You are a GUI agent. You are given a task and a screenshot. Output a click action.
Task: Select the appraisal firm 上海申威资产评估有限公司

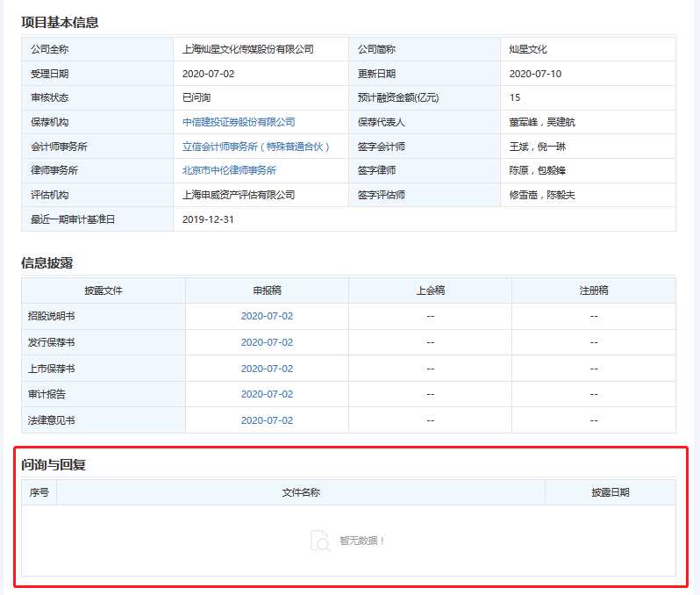tap(239, 195)
